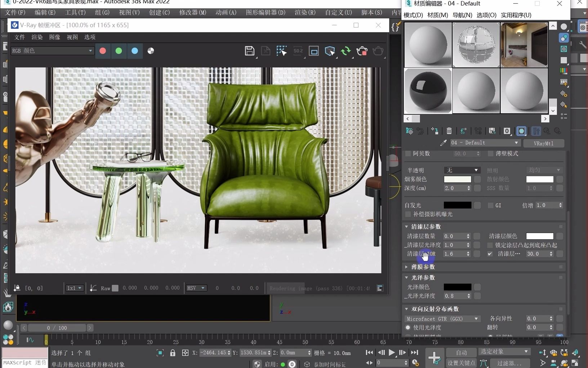The image size is (588, 368).
Task: Save the current VFB render image
Action: click(x=249, y=51)
